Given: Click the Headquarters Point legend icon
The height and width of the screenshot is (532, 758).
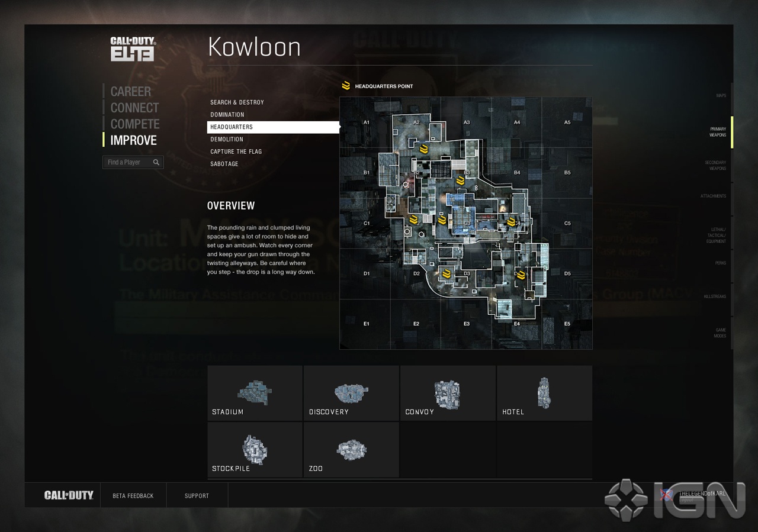Looking at the screenshot, I should pos(346,86).
